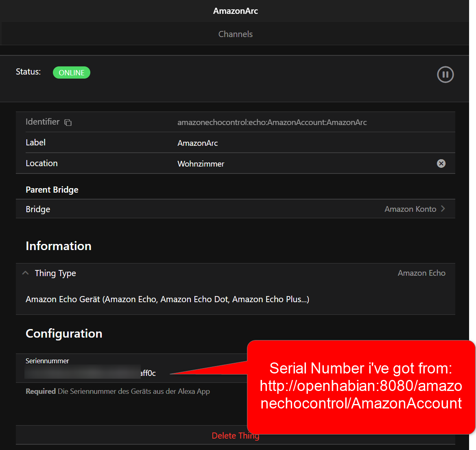Click the green ONLINE status badge

pyautogui.click(x=72, y=73)
